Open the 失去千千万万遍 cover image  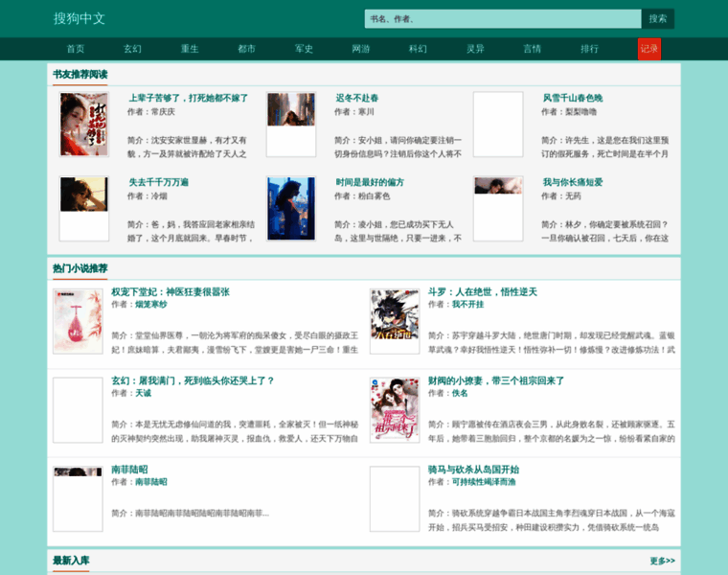[84, 208]
